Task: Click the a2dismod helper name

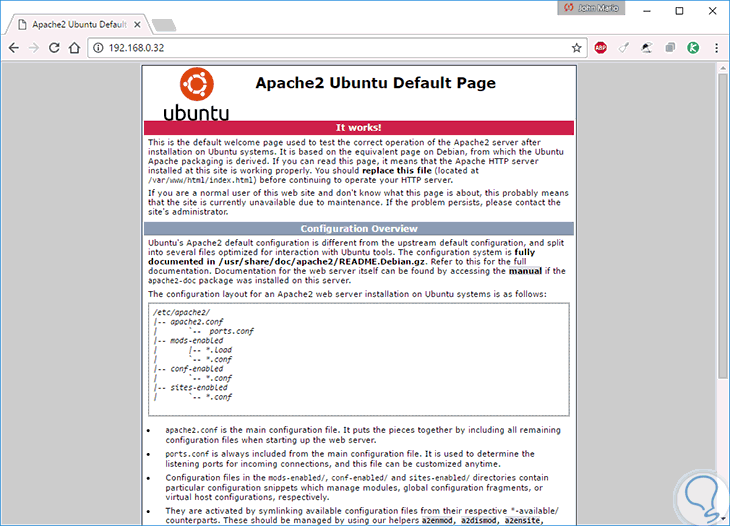Action: click(x=478, y=520)
